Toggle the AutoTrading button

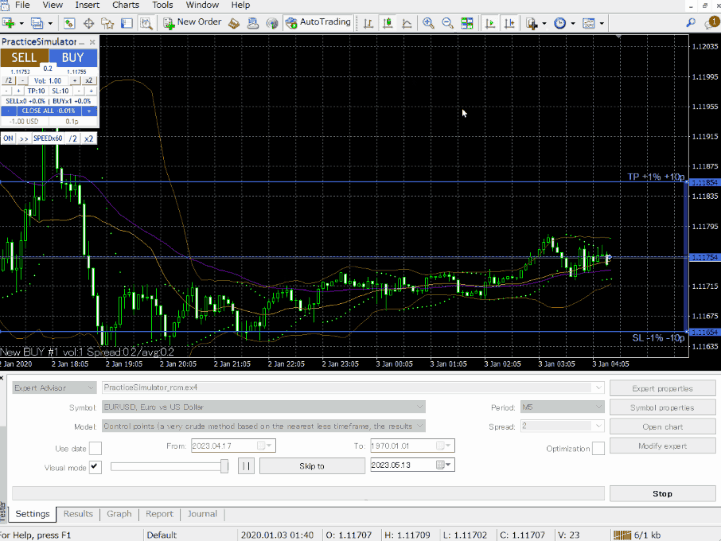[x=318, y=23]
